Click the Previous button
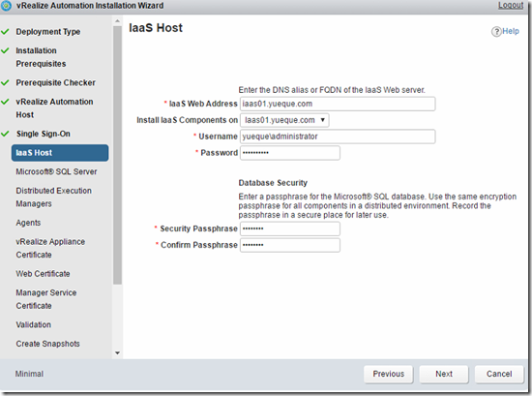Screen dimensions: 532x396 [x=389, y=374]
